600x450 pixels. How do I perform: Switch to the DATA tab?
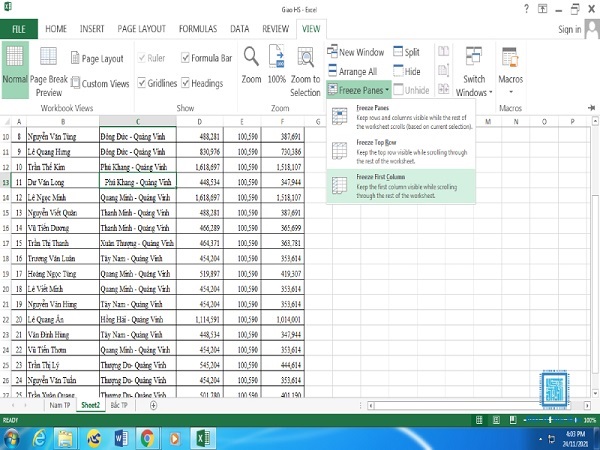pos(240,29)
